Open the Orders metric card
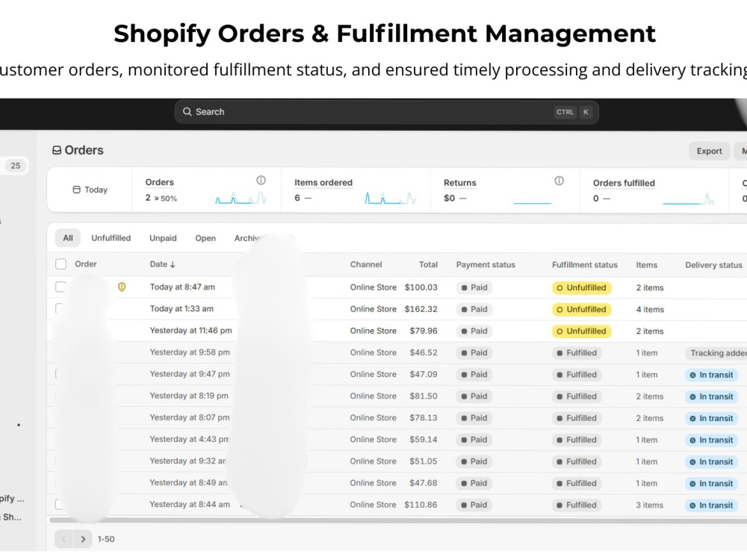The width and height of the screenshot is (747, 560). point(206,190)
